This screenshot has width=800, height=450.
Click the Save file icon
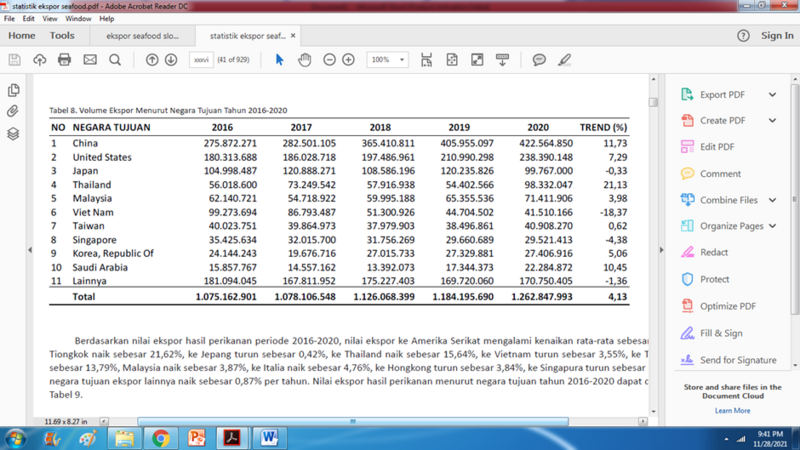tap(14, 60)
